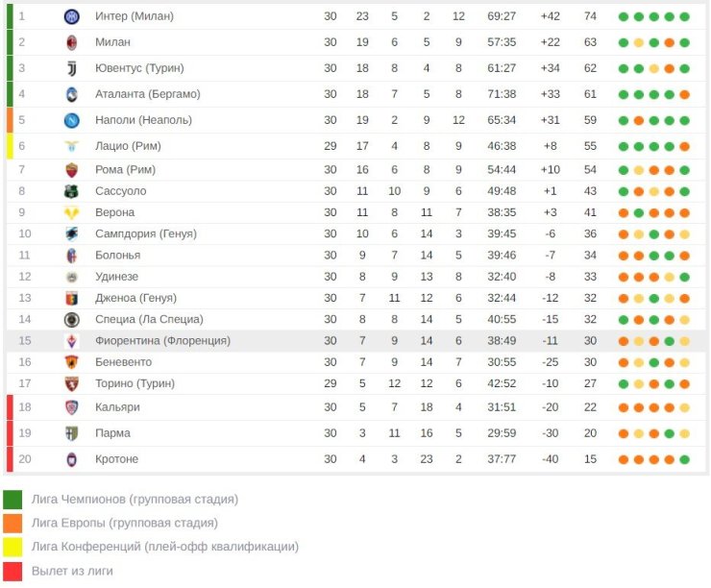Click the Crotone club crest

coord(72,459)
